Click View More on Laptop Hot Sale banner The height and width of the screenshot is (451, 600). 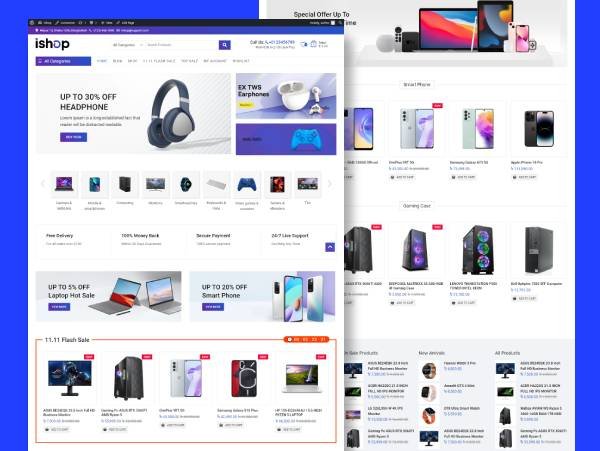tap(59, 307)
